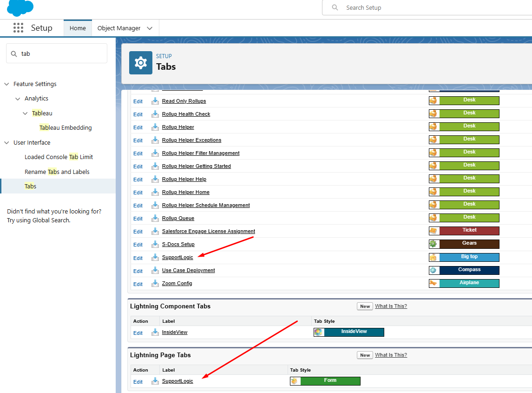
Task: Open the Object Manager dropdown chevron
Action: pyautogui.click(x=150, y=28)
